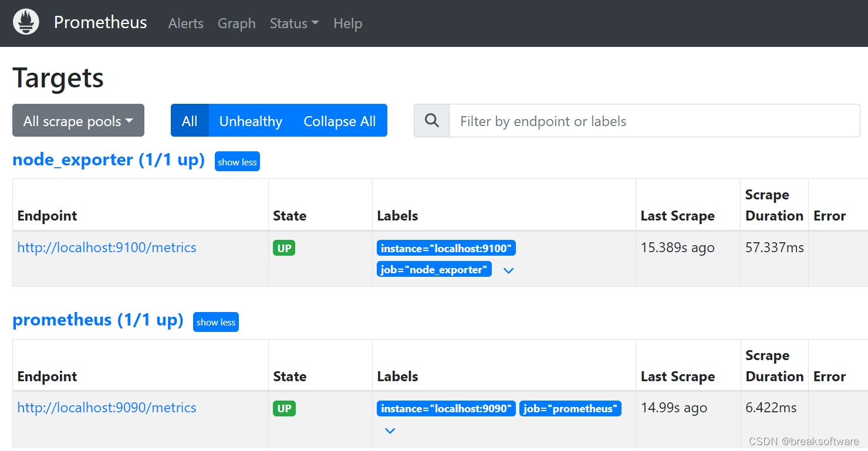Open the Prometheus home brand link
The width and height of the screenshot is (868, 451).
100,22
